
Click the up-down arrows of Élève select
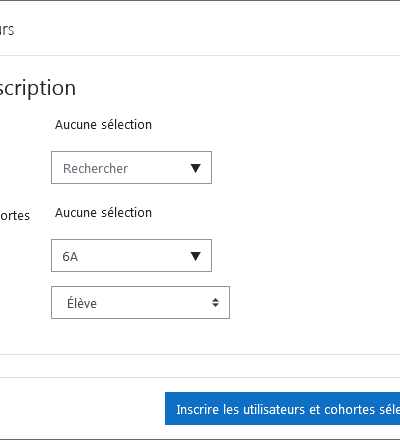pos(215,302)
